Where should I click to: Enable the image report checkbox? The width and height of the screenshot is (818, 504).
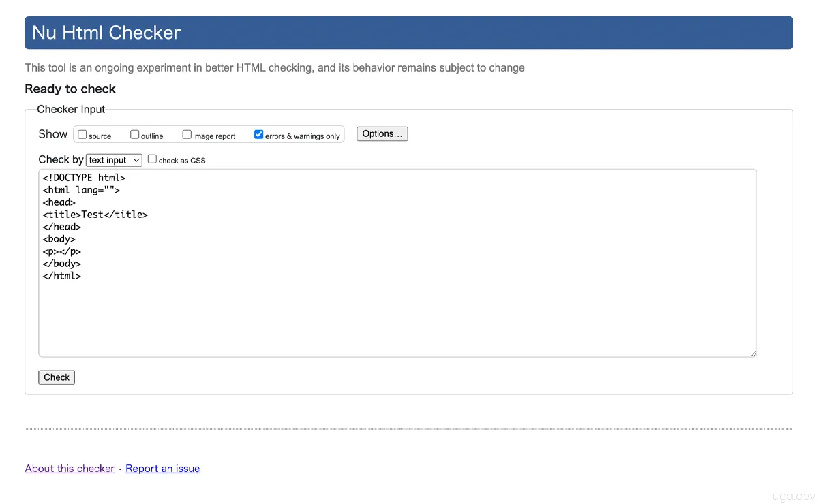coord(187,134)
